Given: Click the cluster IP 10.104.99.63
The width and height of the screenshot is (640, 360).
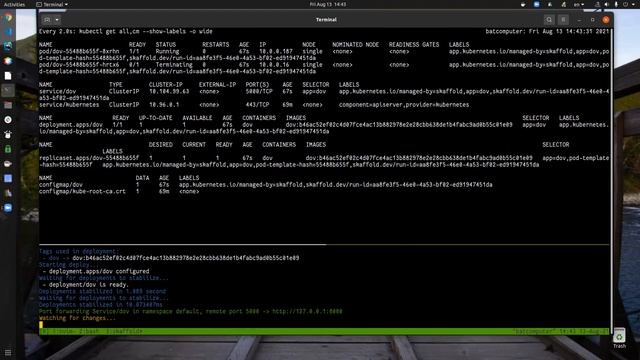Looking at the screenshot, I should coord(169,91).
